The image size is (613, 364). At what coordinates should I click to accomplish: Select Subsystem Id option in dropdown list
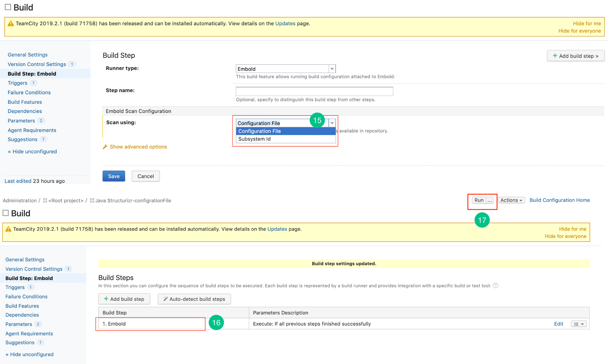[x=286, y=139]
